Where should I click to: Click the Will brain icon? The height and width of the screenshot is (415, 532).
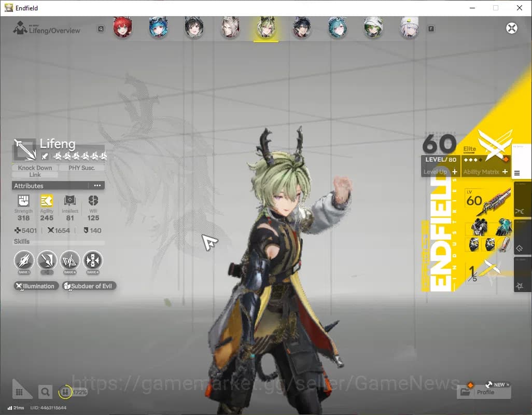coord(93,201)
